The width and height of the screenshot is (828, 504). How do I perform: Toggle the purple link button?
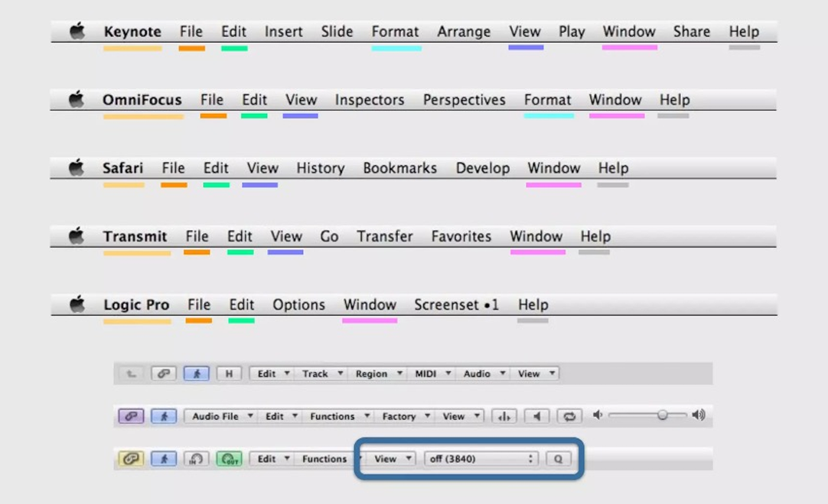pos(131,416)
